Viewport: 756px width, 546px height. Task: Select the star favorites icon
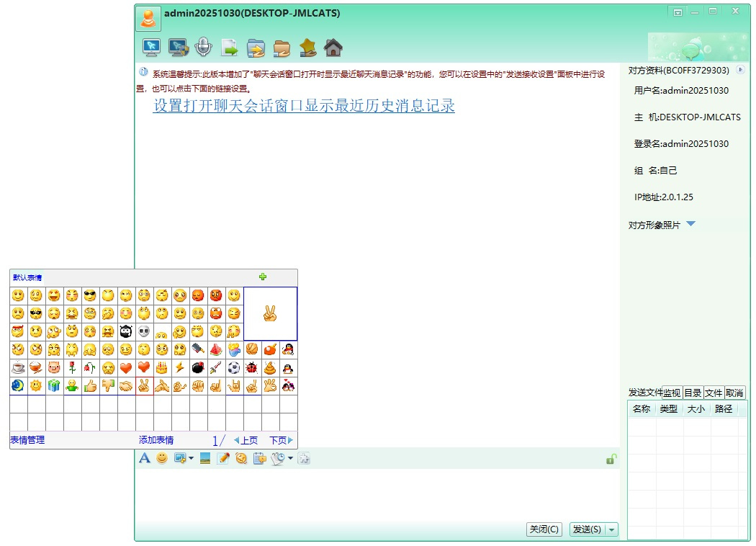point(307,48)
